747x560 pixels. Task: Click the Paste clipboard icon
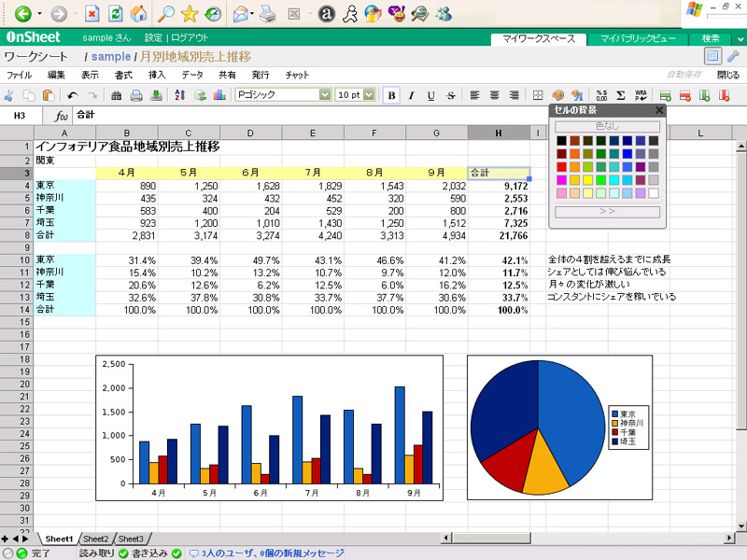[x=49, y=96]
